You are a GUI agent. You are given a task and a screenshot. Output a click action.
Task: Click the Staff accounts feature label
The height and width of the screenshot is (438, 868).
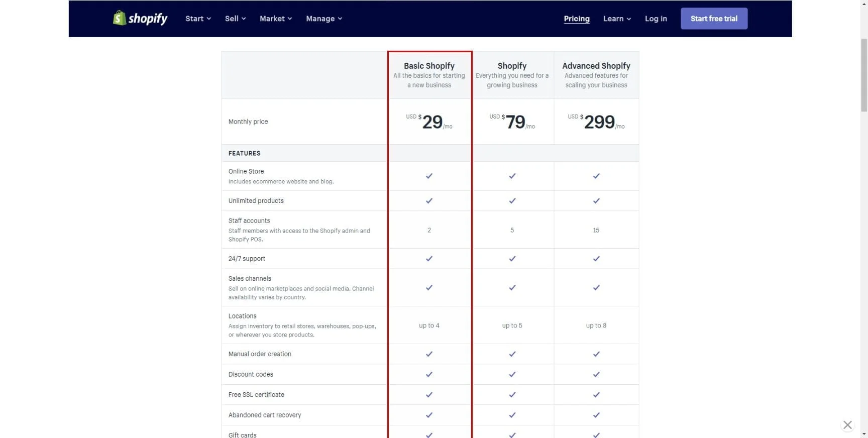[x=249, y=221]
